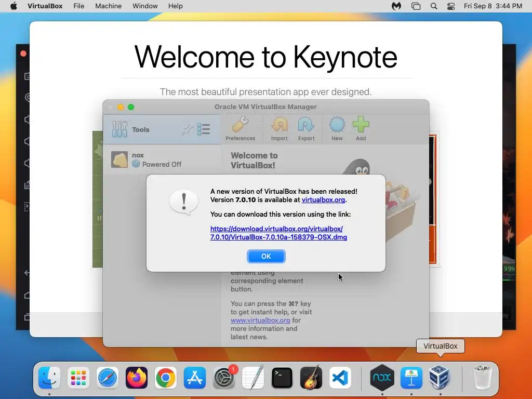This screenshot has width=532, height=399.
Task: Open the File menu
Action: click(x=79, y=6)
